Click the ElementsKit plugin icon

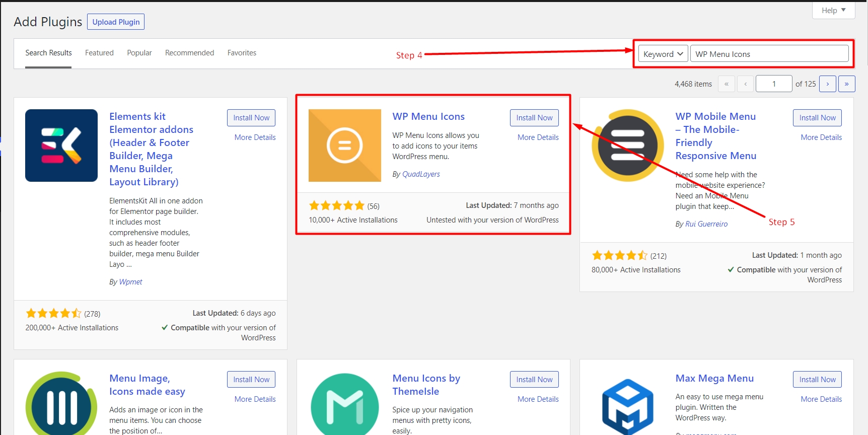click(x=61, y=146)
